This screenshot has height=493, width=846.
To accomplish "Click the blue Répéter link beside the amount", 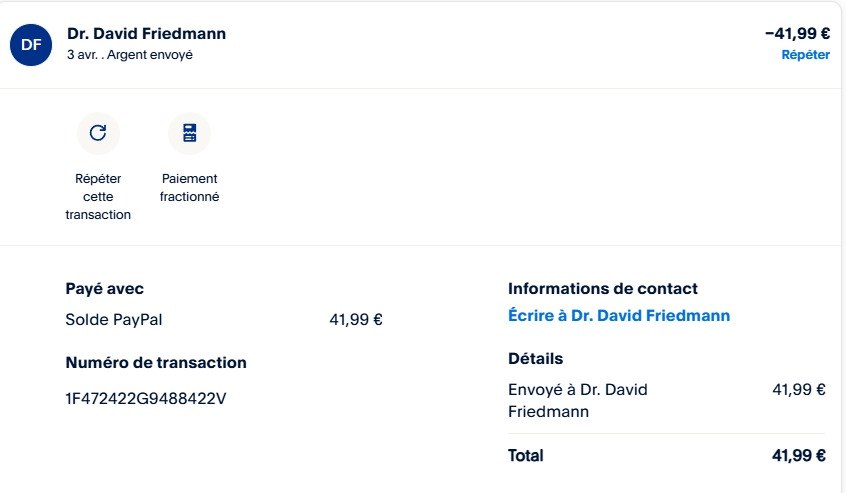I will pos(805,55).
